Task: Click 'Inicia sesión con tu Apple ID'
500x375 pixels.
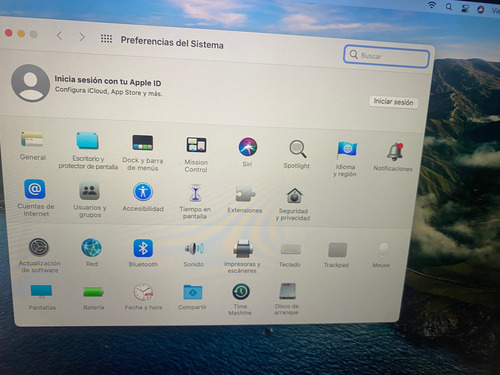Action: click(108, 81)
